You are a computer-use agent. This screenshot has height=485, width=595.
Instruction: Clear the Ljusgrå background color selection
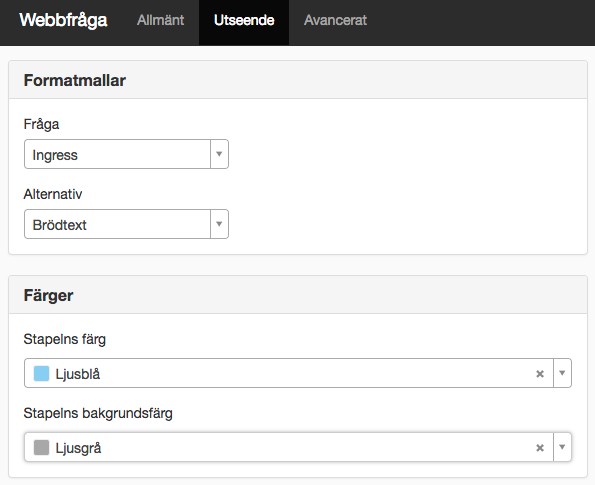coord(540,448)
